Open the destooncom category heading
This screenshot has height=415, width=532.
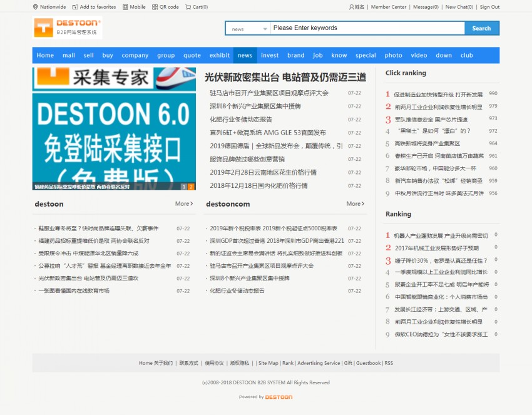pyautogui.click(x=228, y=204)
